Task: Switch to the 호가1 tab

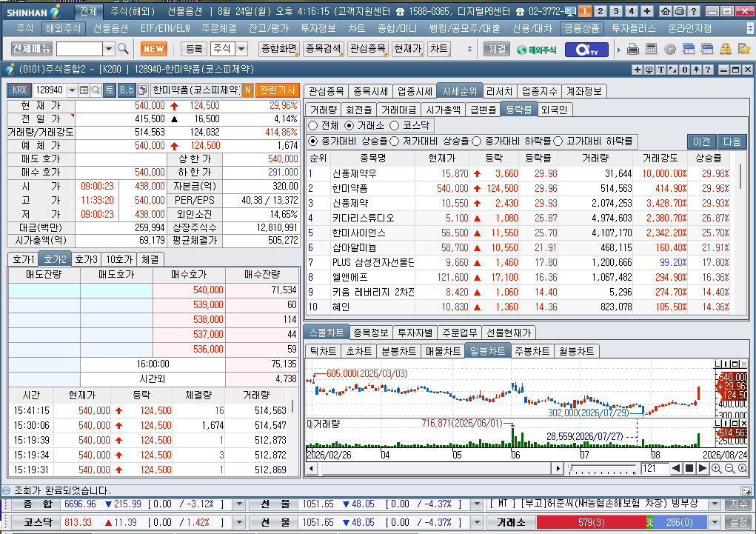Action: click(x=23, y=259)
